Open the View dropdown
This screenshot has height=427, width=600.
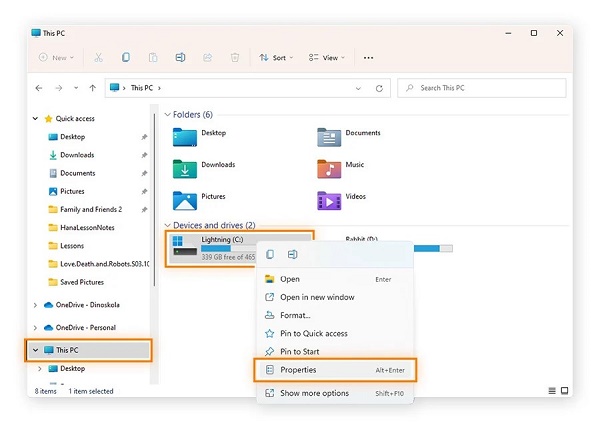pos(324,58)
